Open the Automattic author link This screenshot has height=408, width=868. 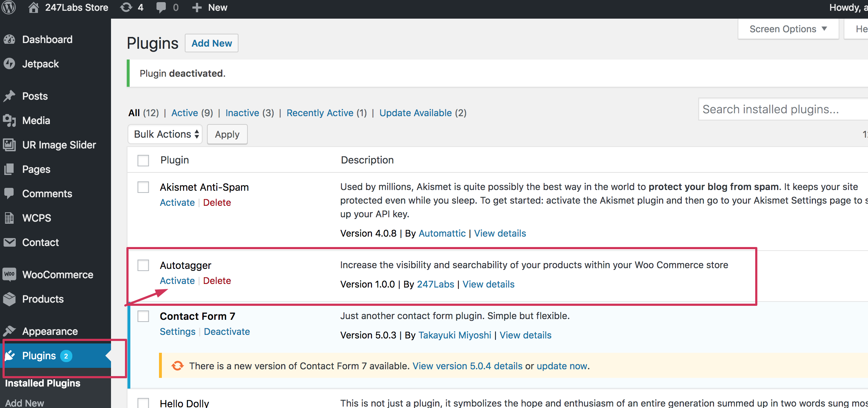pos(442,233)
